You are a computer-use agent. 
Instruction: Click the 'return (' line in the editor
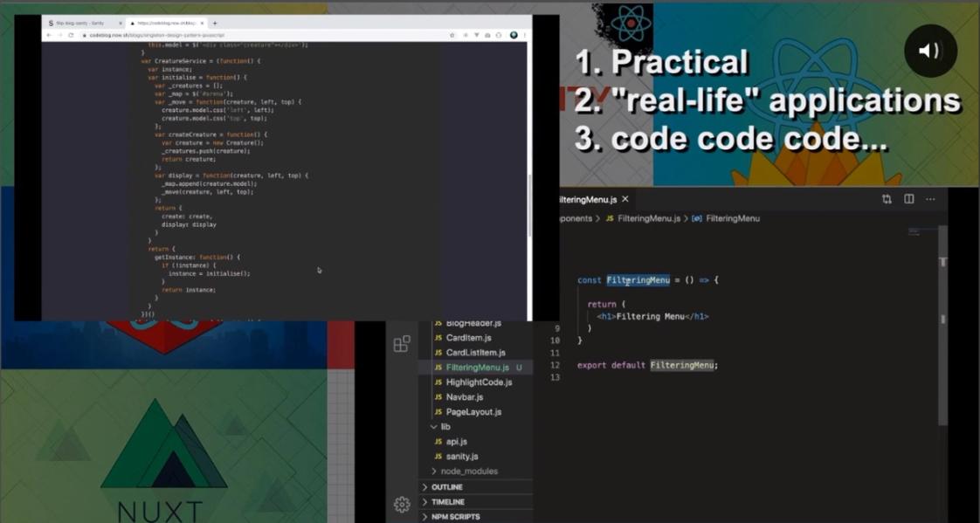pyautogui.click(x=606, y=305)
